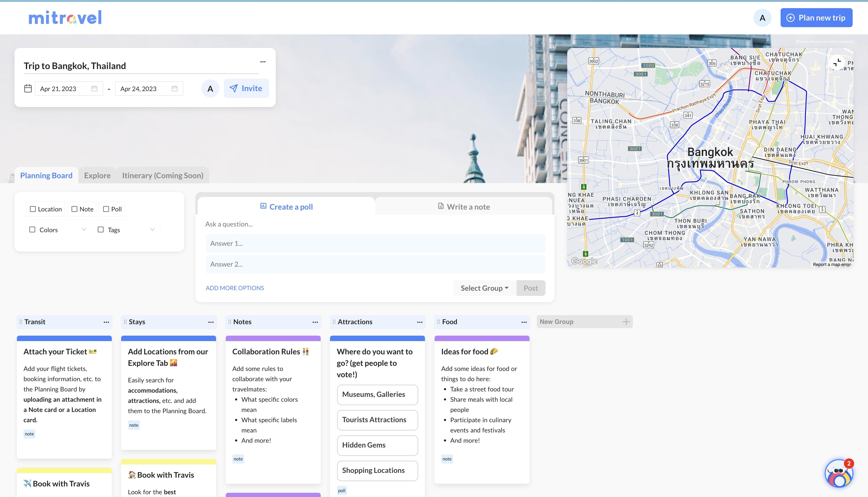Screen dimensions: 868x497
Task: Expand the Colors filter dropdown
Action: pyautogui.click(x=84, y=230)
